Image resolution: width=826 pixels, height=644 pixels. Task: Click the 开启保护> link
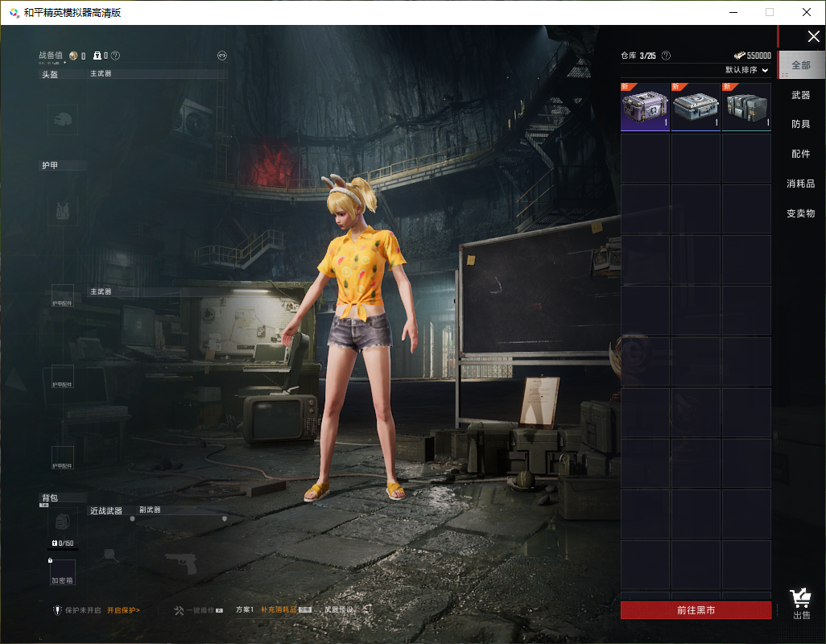pyautogui.click(x=123, y=610)
